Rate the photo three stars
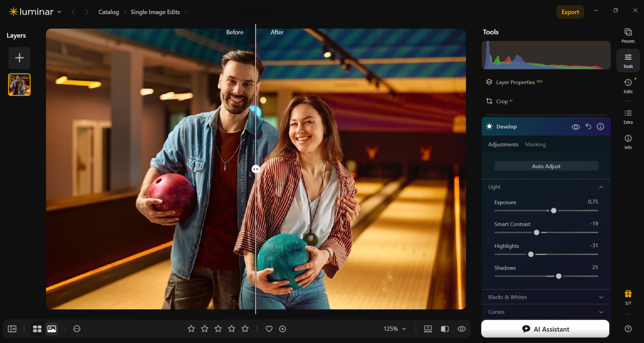This screenshot has width=644, height=343. tap(218, 329)
